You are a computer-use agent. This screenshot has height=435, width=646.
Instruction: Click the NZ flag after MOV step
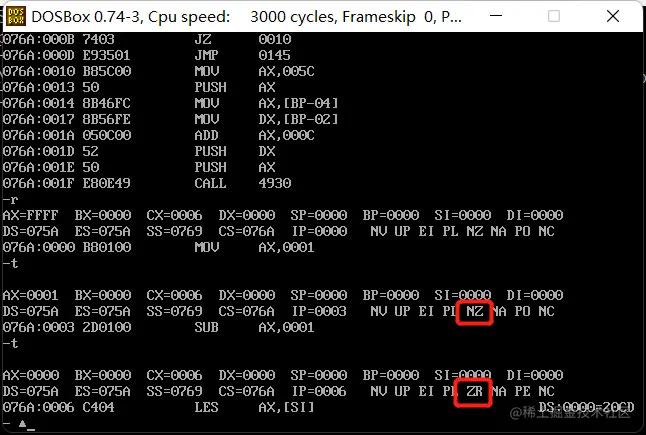tap(475, 311)
